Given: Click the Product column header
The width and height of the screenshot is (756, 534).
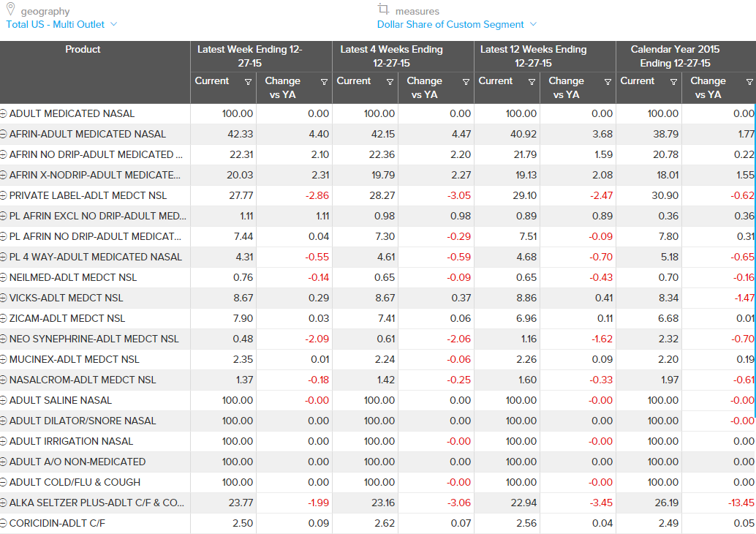Looking at the screenshot, I should tap(83, 50).
